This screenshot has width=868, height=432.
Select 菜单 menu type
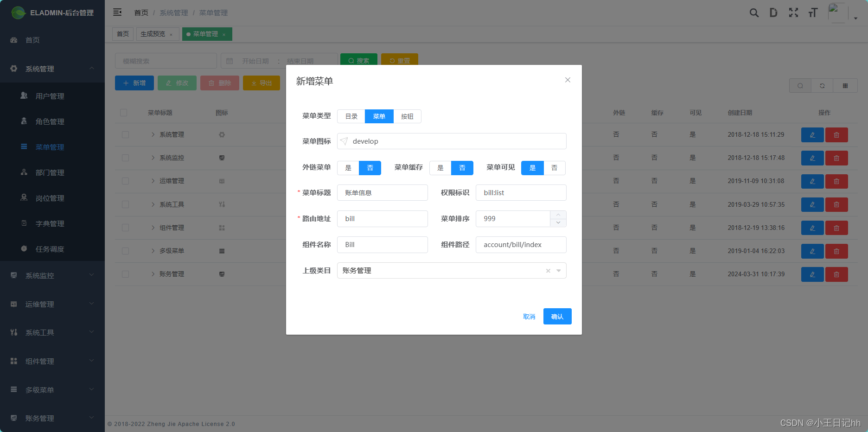[x=379, y=116]
